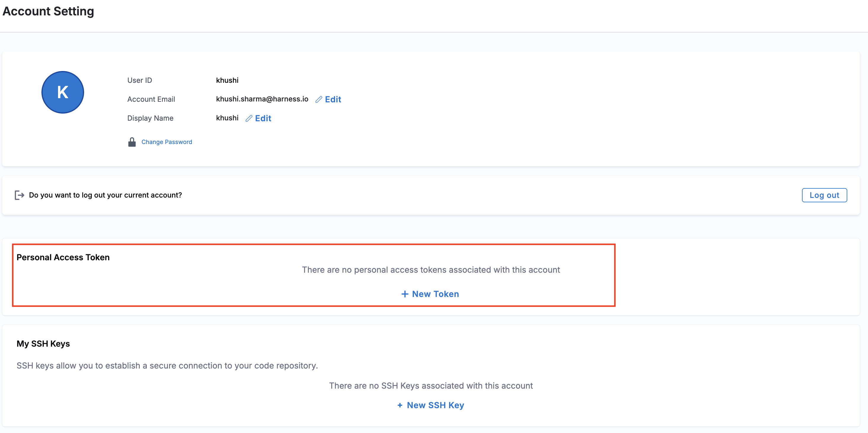Click the My SSH Keys heading
Viewport: 868px width, 433px height.
pyautogui.click(x=43, y=343)
